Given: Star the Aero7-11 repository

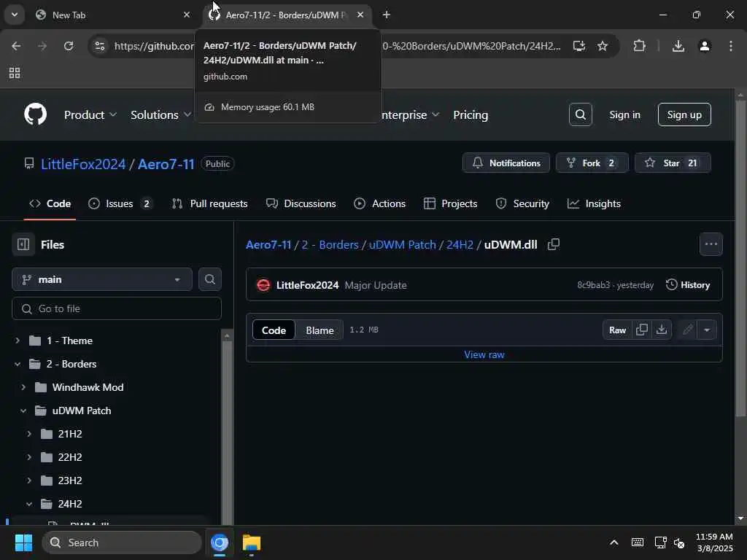Looking at the screenshot, I should (x=673, y=163).
